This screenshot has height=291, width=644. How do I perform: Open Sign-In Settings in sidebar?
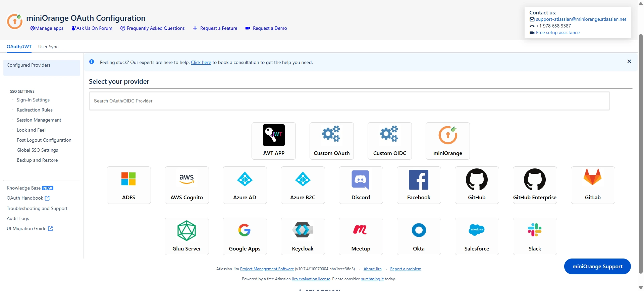coord(33,100)
